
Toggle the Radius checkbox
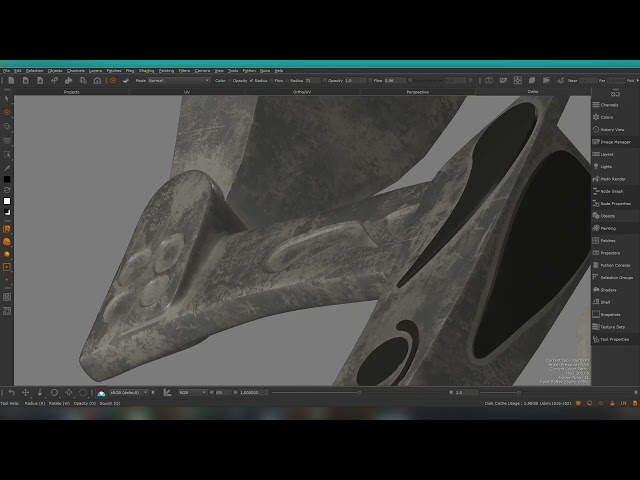click(287, 80)
